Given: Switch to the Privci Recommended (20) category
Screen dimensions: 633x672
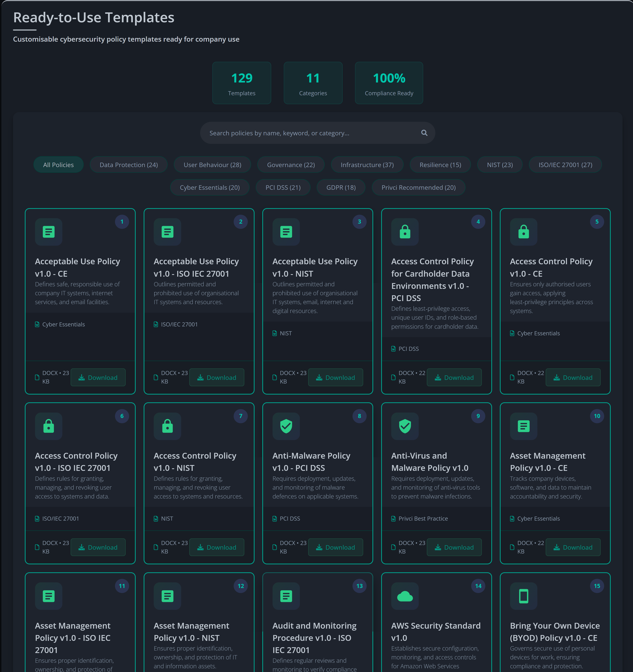Looking at the screenshot, I should tap(418, 187).
